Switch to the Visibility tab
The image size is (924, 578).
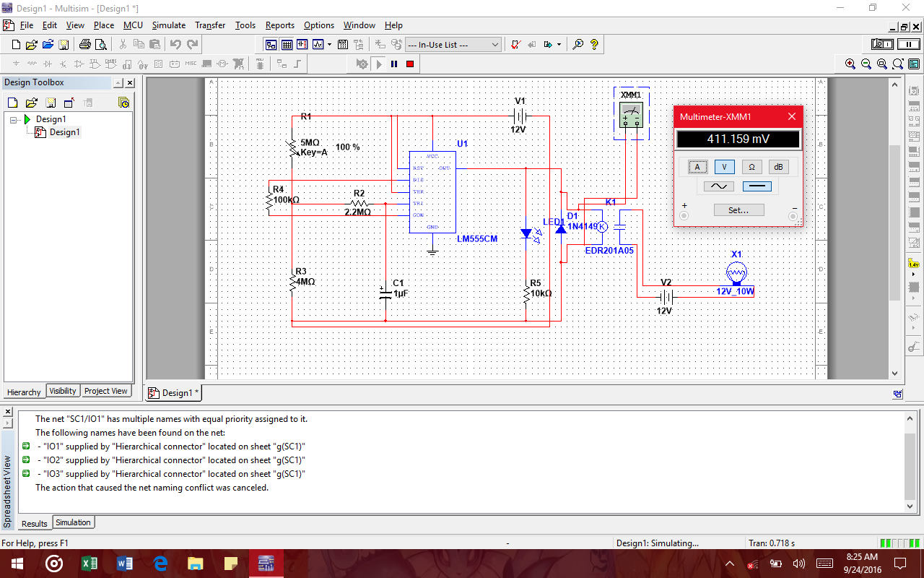(x=63, y=391)
